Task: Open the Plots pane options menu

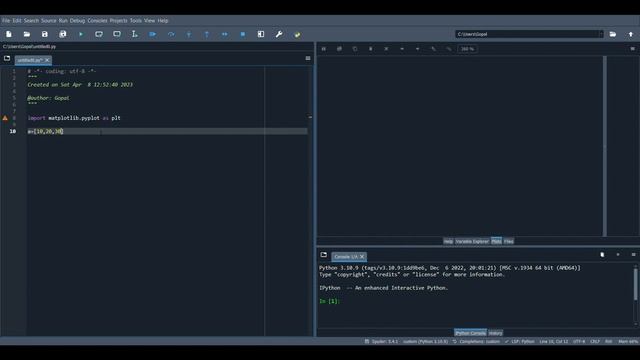Action: (633, 49)
